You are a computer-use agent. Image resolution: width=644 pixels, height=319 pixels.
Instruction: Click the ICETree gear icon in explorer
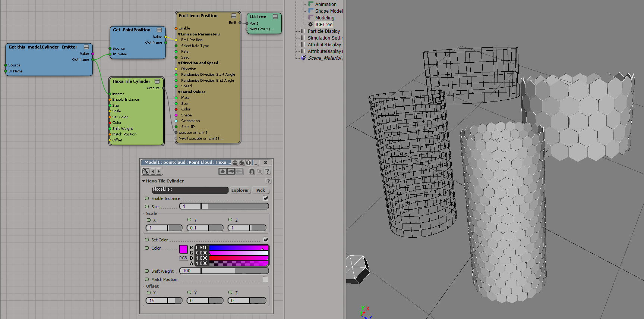coord(310,24)
